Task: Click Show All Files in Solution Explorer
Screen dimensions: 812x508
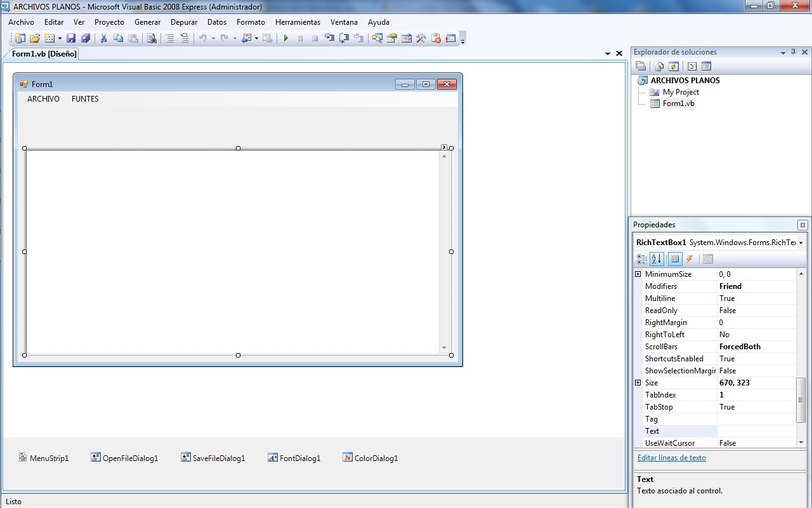Action: tap(658, 65)
